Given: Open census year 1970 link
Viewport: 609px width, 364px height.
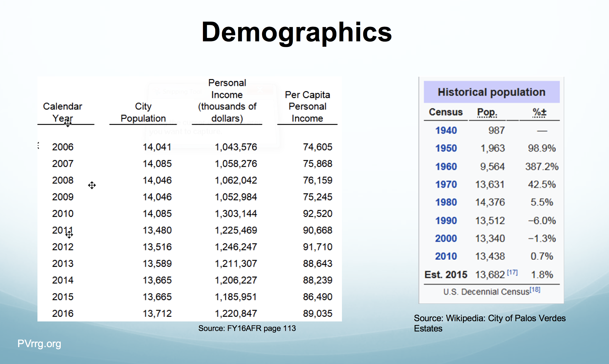Looking at the screenshot, I should [446, 184].
